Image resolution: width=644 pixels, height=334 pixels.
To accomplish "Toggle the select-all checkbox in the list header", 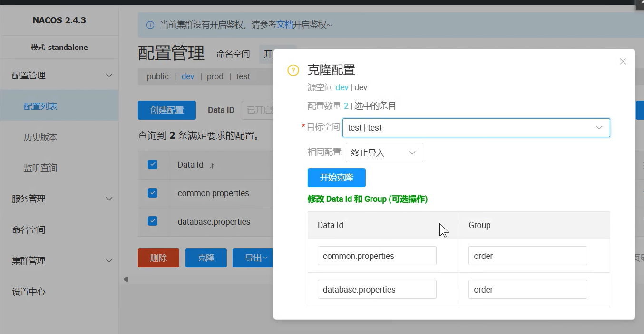I will tap(152, 164).
